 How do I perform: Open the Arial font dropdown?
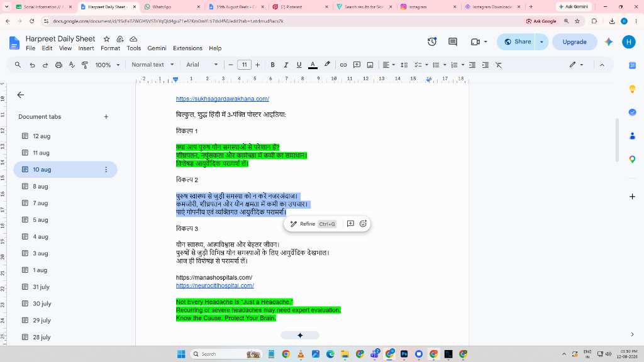(202, 65)
